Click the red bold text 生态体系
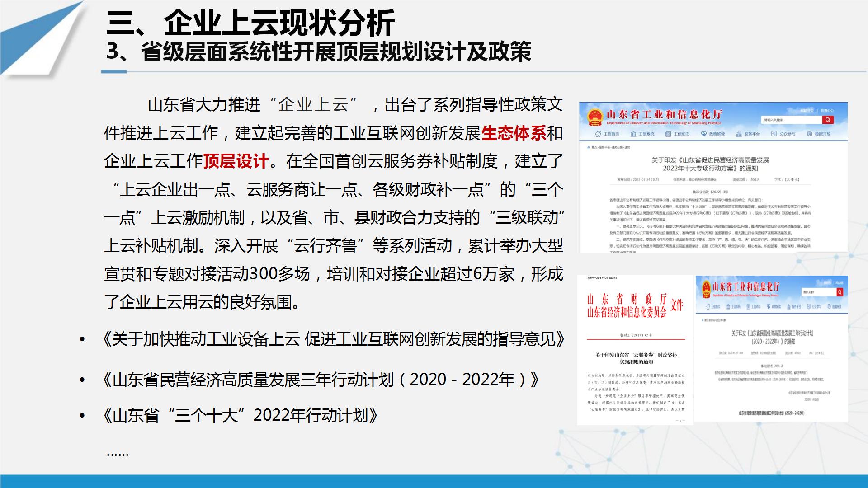 point(514,133)
